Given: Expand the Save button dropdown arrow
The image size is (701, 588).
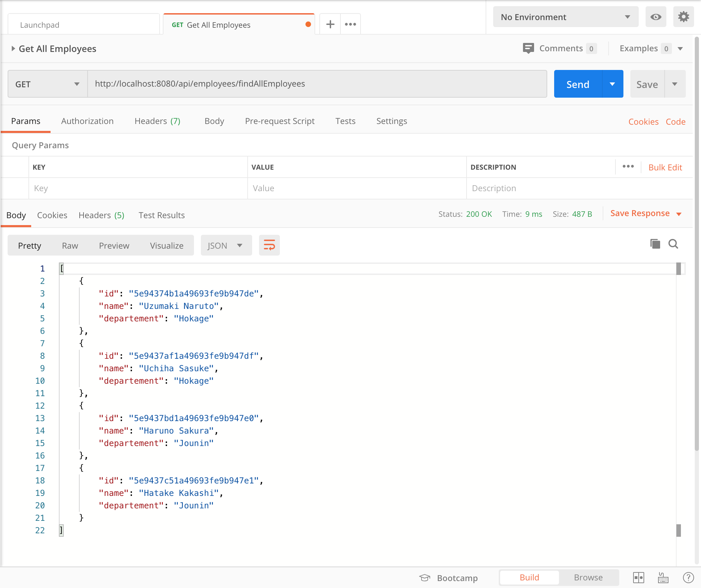Looking at the screenshot, I should pyautogui.click(x=676, y=84).
